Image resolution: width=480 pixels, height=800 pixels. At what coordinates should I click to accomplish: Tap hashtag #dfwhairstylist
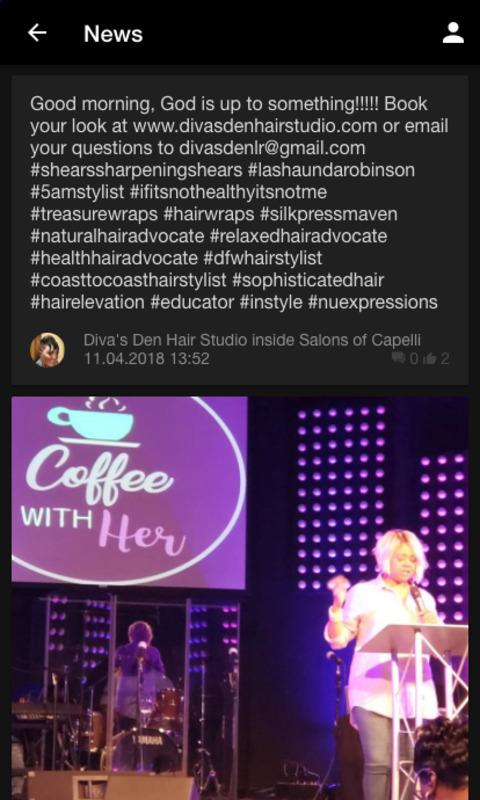(263, 258)
